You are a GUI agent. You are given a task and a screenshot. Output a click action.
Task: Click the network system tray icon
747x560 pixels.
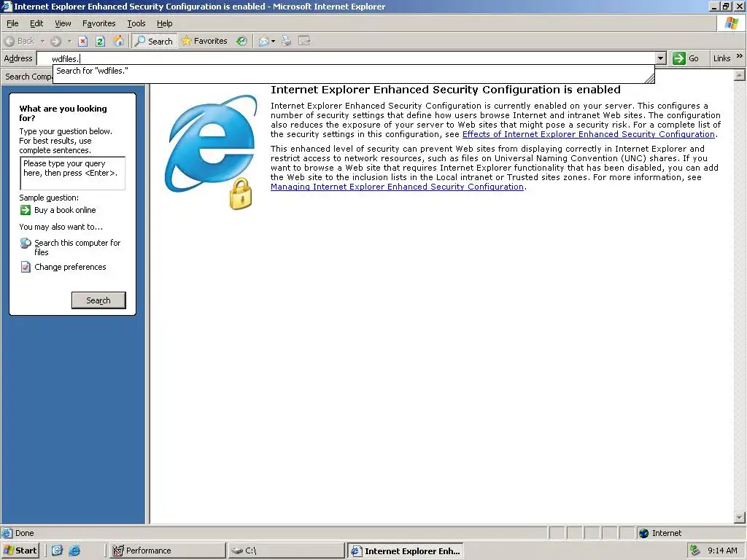point(695,551)
